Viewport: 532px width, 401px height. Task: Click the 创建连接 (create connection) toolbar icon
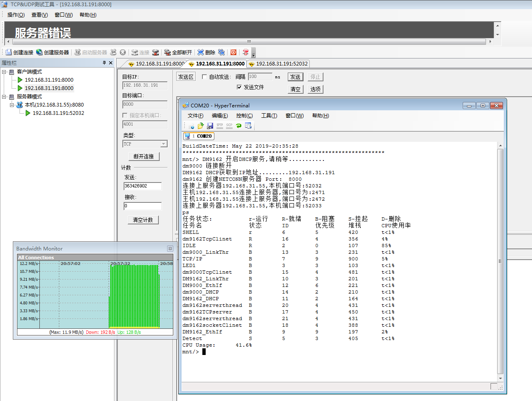[x=9, y=52]
